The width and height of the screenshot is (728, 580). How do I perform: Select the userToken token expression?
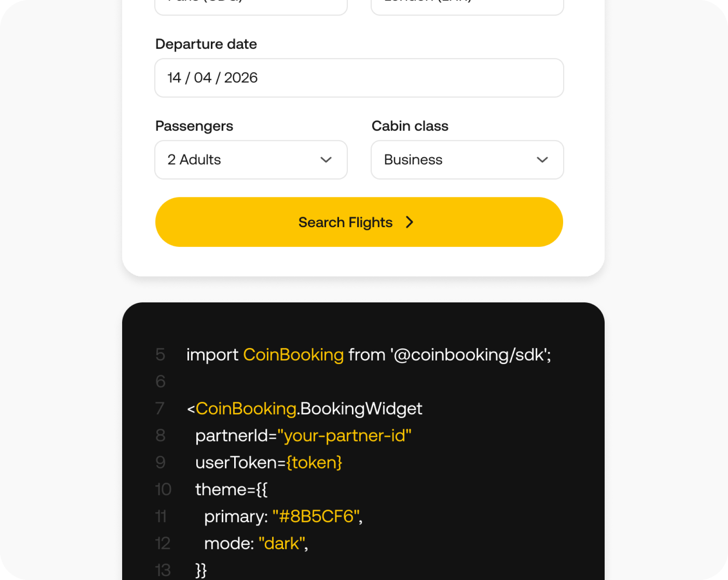[314, 462]
